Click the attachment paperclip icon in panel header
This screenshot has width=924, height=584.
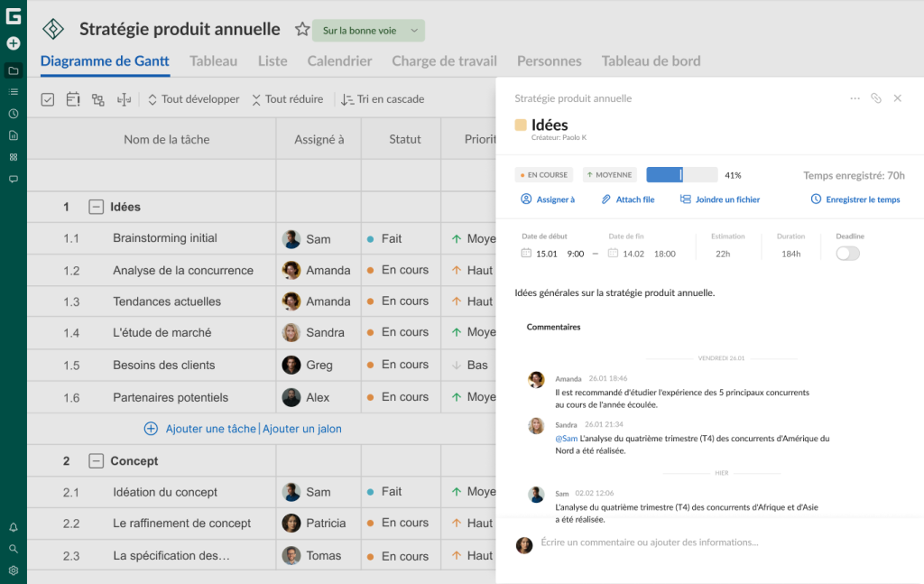[875, 98]
